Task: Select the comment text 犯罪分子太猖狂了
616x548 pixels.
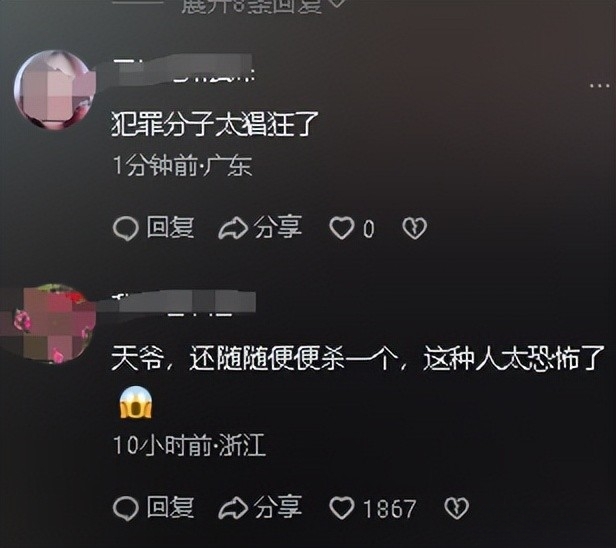Action: pos(215,124)
